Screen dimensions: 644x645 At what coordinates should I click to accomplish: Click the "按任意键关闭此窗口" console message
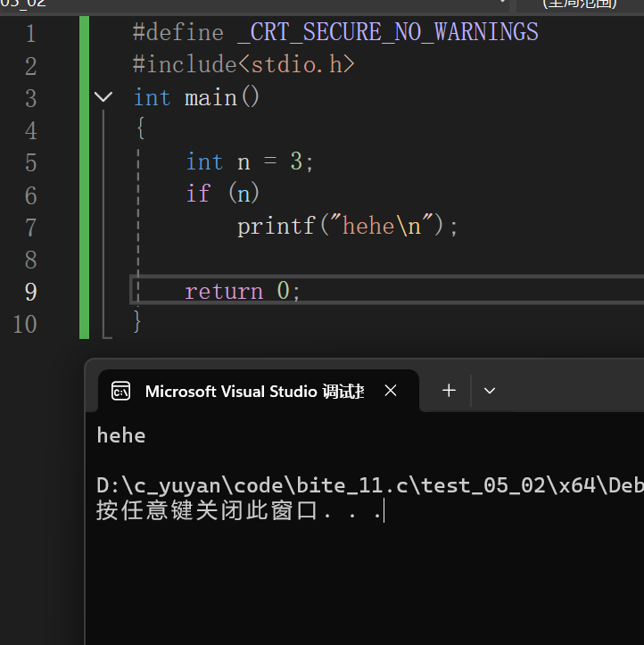[x=207, y=511]
